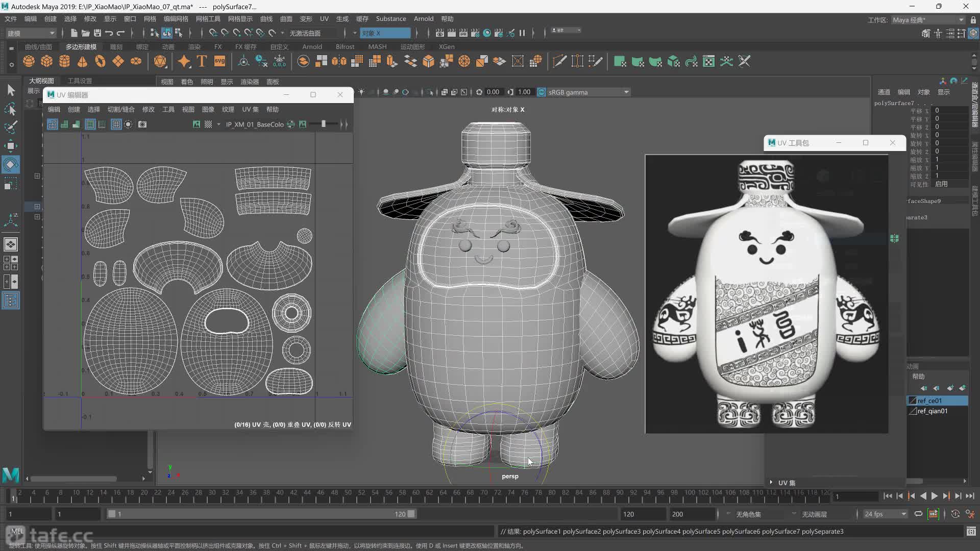Click go to start of playback range

tap(888, 496)
